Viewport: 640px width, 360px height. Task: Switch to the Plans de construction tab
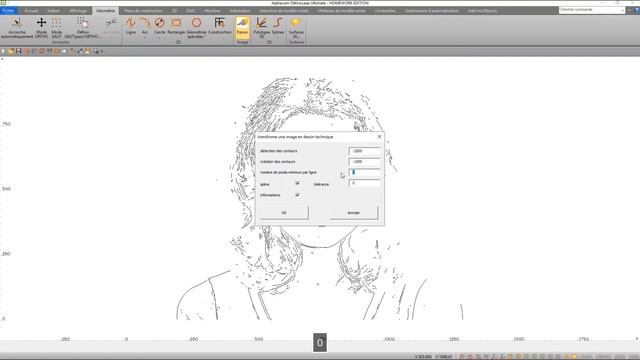144,11
